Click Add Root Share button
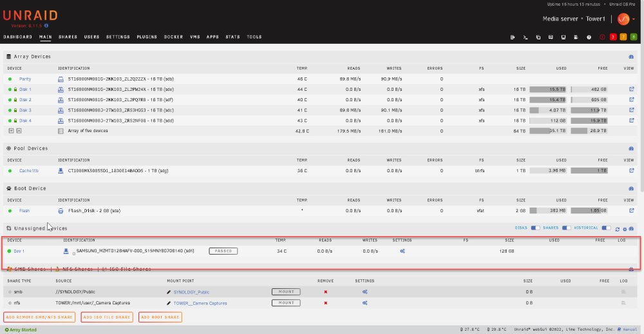 [x=160, y=317]
